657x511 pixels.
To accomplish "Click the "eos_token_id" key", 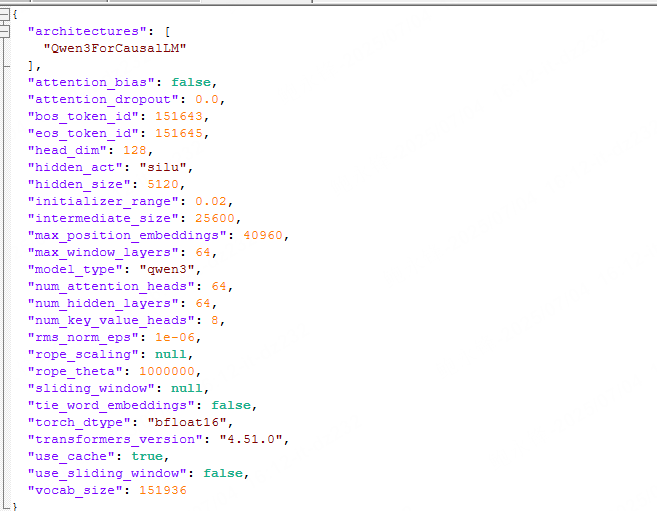I will [83, 134].
